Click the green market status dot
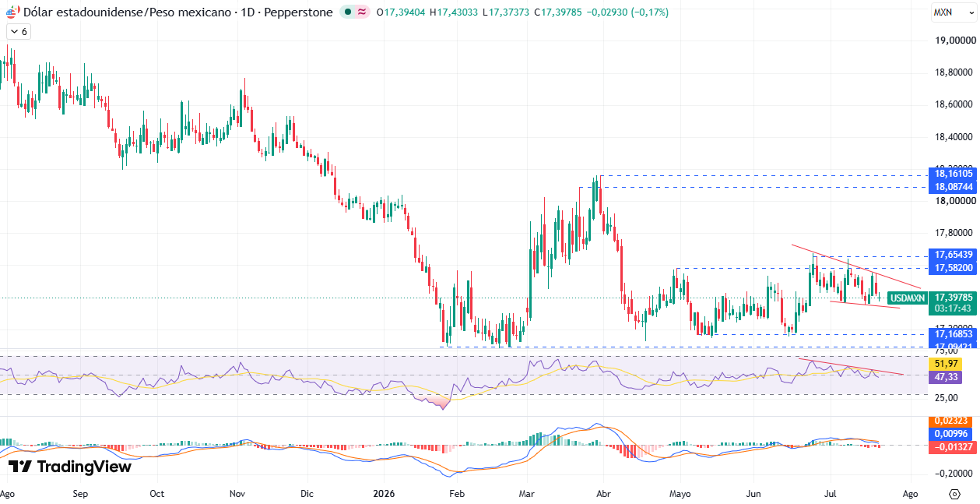Viewport: 980px width, 504px height. coord(347,12)
